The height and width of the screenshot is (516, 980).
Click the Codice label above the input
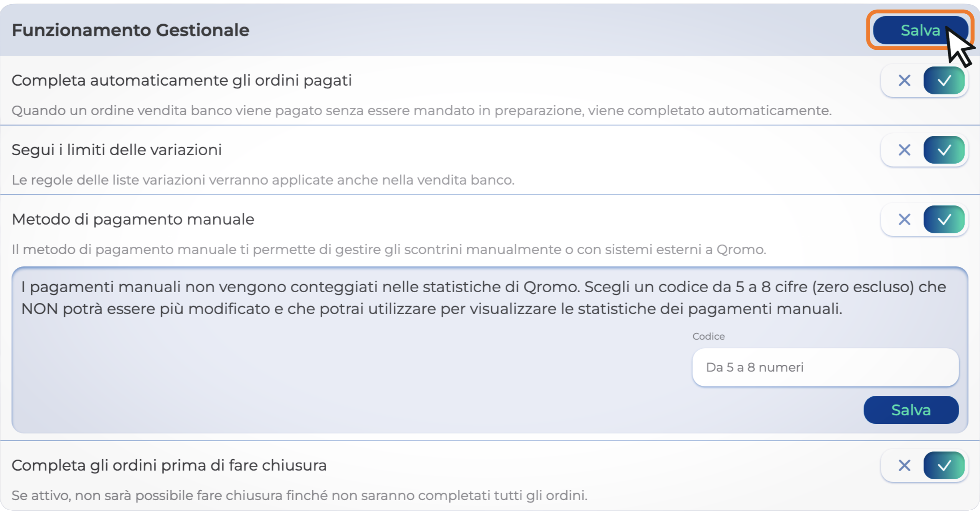coord(708,336)
